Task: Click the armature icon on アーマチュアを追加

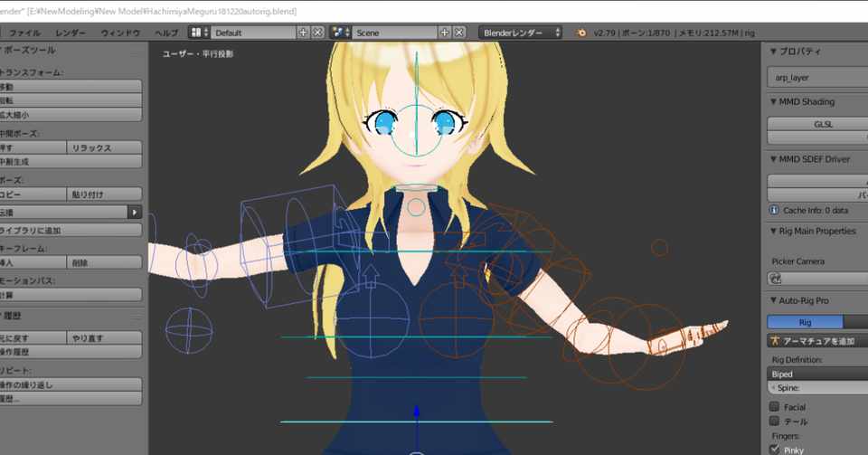Action: pyautogui.click(x=775, y=341)
